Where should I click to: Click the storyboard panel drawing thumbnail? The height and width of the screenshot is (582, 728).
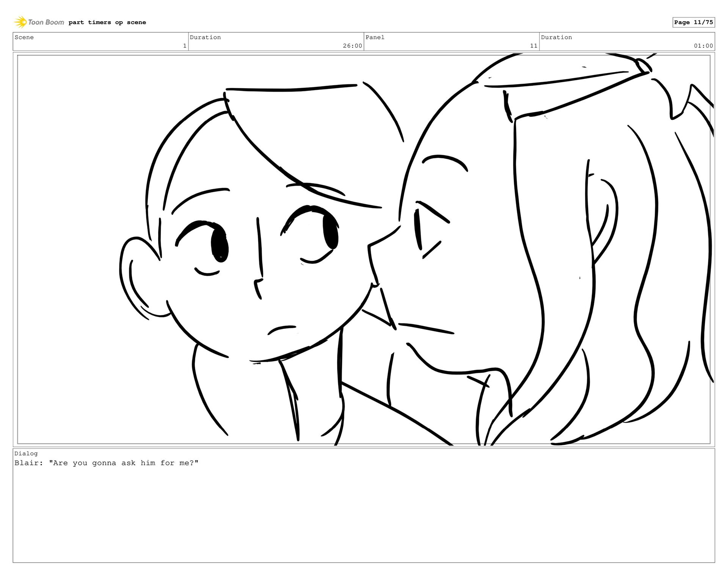pos(364,249)
